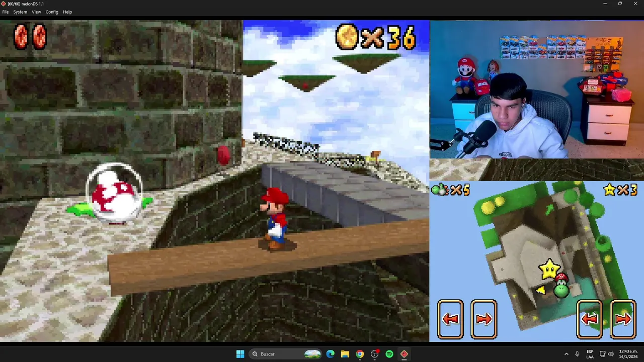Open the Windows Start menu

[x=240, y=354]
